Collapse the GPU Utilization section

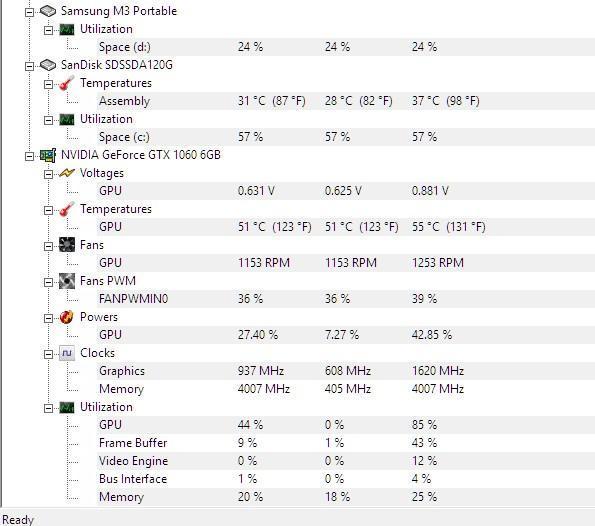[48, 408]
